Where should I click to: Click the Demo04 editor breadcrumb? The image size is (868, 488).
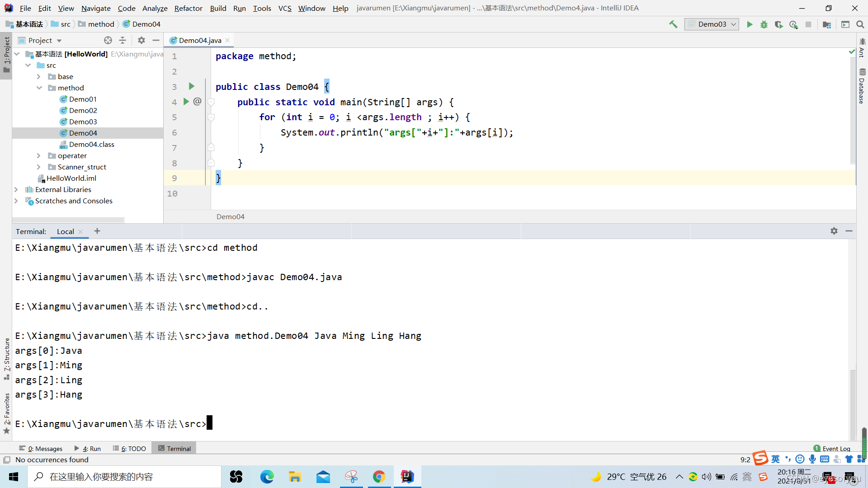click(x=230, y=217)
